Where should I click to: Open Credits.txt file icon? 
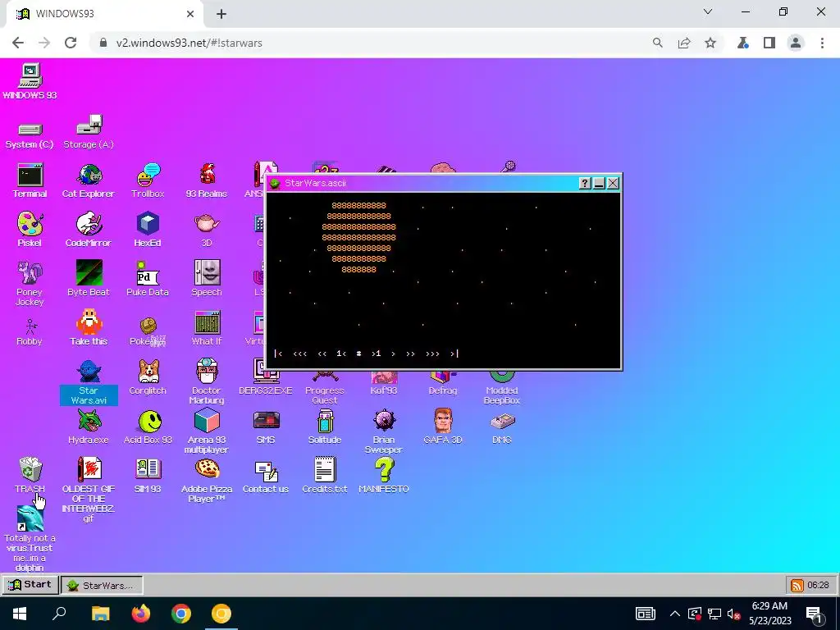pos(325,469)
